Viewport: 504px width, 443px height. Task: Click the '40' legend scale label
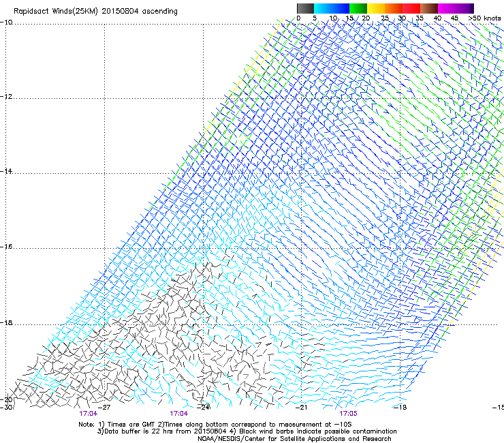pos(437,18)
